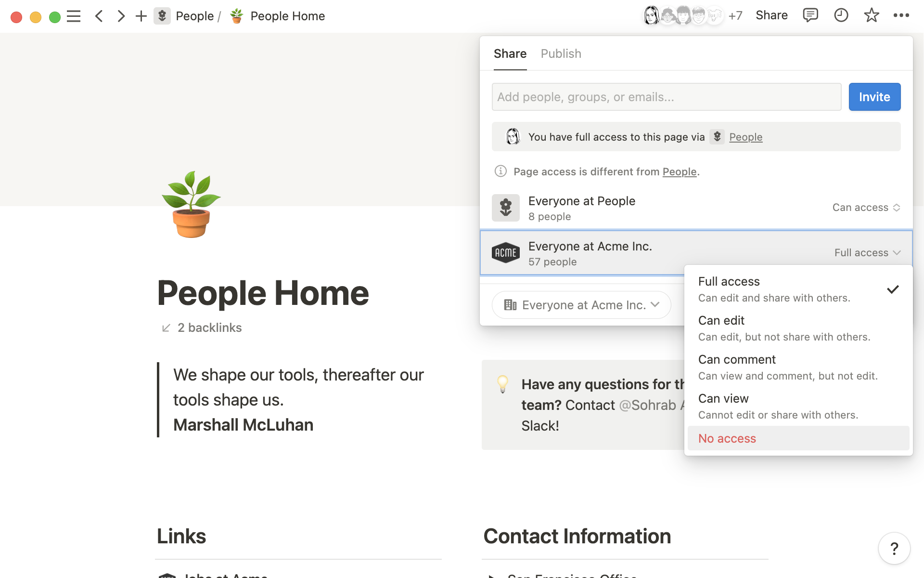This screenshot has height=578, width=924.
Task: Click the comments/chat icon
Action: 810,15
